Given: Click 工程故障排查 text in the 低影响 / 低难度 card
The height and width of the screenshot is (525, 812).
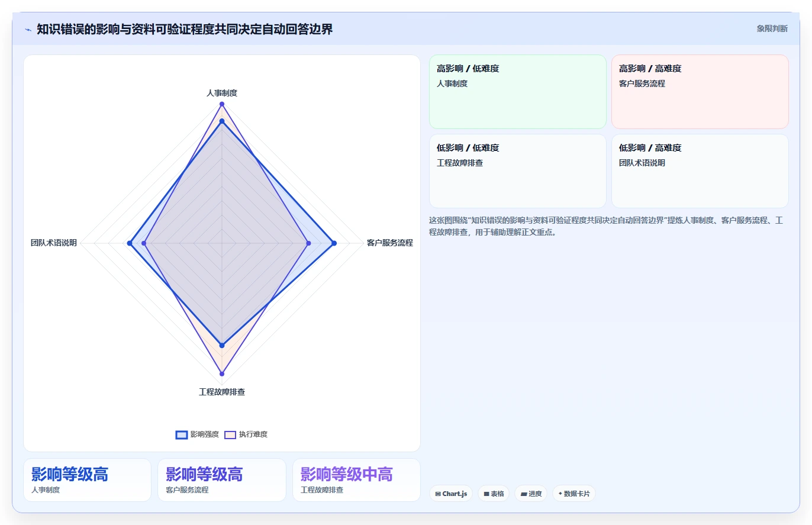Looking at the screenshot, I should tap(460, 163).
